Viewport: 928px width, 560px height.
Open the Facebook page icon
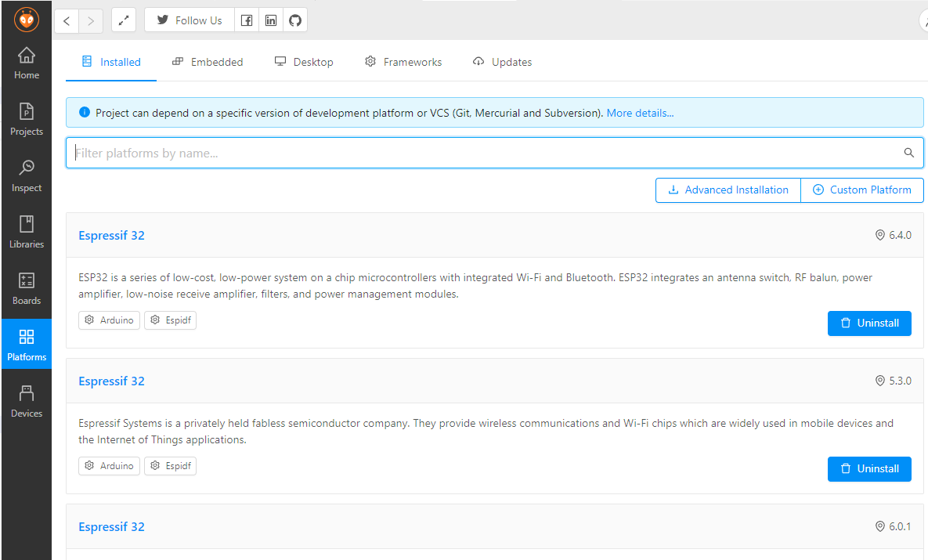[247, 20]
